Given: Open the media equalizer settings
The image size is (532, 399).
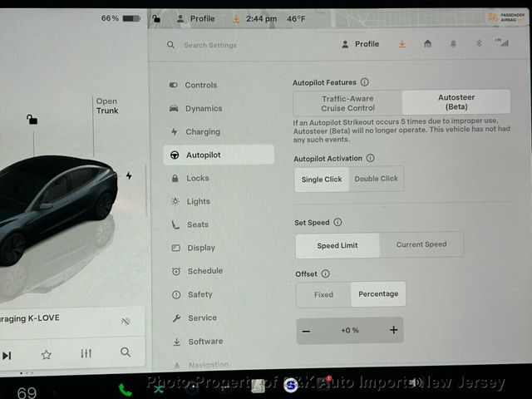Looking at the screenshot, I should click(86, 353).
